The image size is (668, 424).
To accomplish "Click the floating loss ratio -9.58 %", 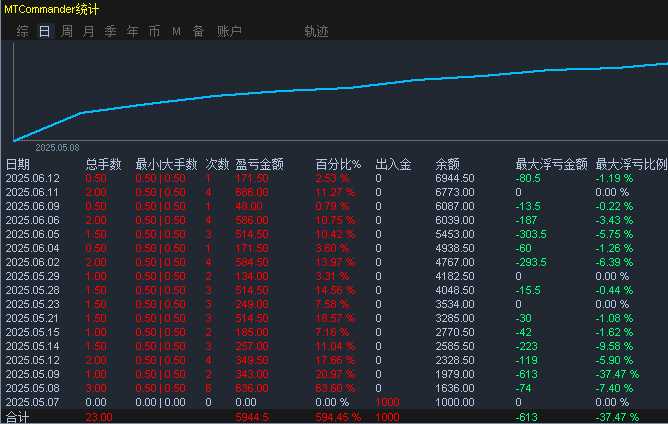I will tap(614, 346).
